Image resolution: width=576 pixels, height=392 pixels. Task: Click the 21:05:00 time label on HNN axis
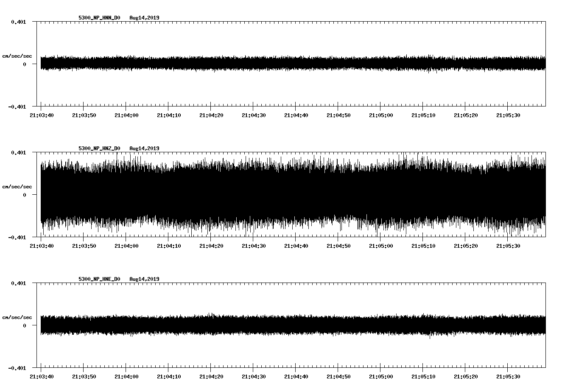tap(381, 115)
